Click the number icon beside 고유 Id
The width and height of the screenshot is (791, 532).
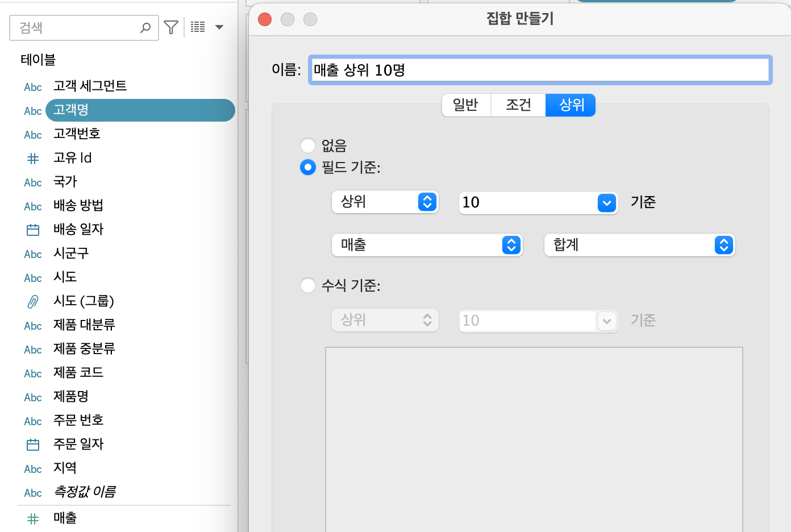coord(33,159)
